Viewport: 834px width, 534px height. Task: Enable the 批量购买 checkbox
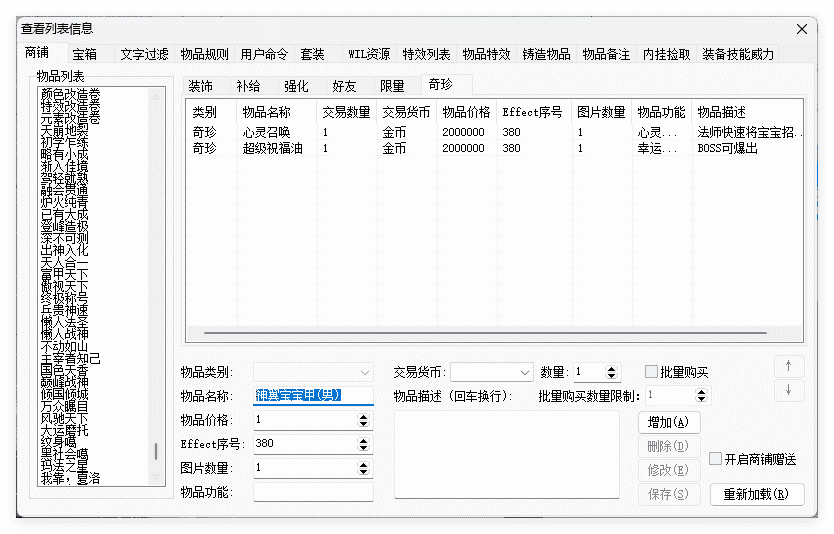(x=650, y=372)
